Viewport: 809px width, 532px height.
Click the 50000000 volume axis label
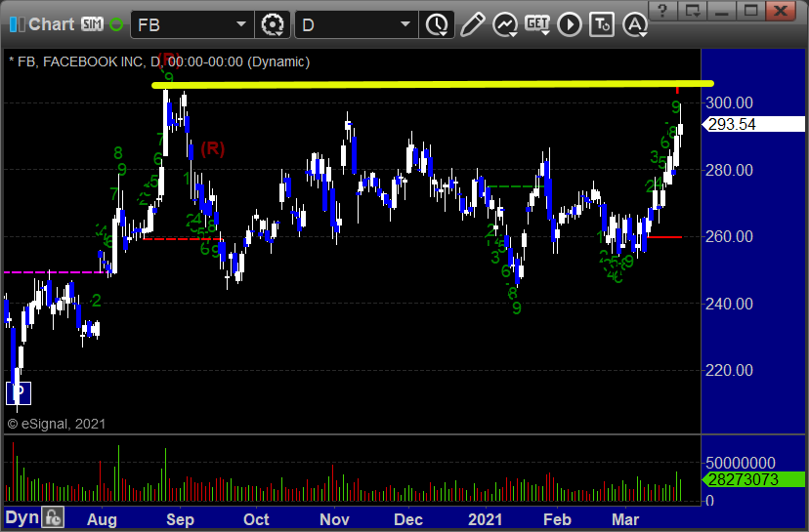(x=741, y=463)
